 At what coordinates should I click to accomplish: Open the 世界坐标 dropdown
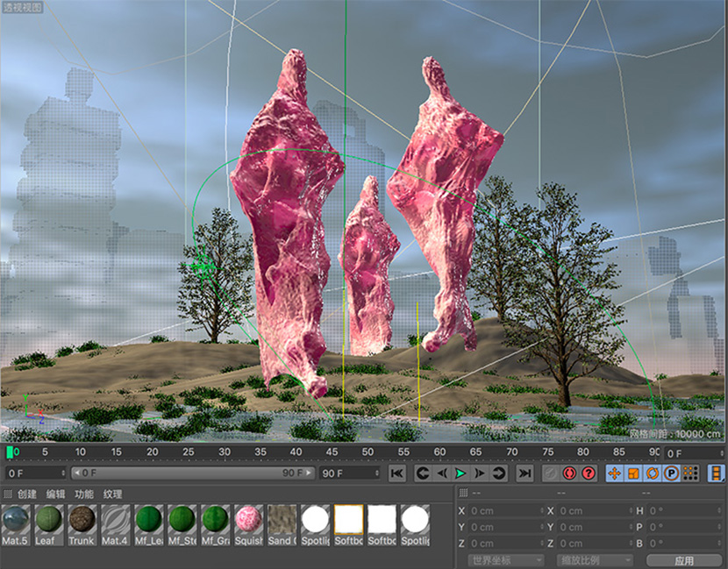505,560
